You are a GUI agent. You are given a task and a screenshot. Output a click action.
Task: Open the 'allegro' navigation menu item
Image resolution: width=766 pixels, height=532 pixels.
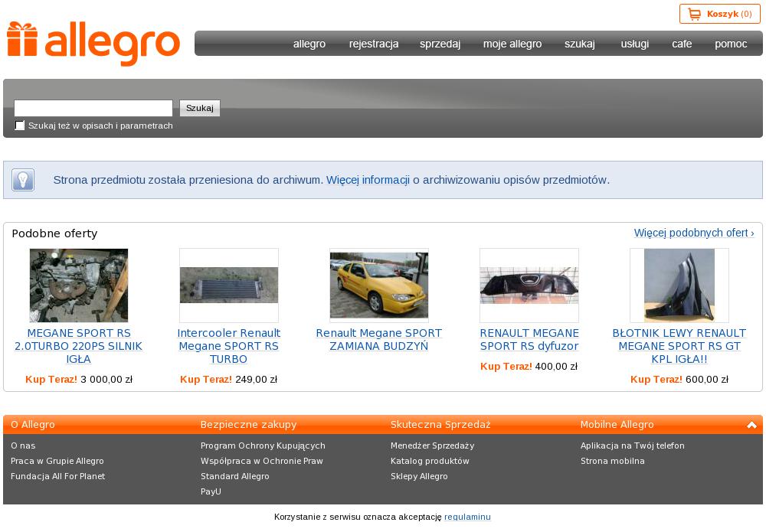pos(309,44)
